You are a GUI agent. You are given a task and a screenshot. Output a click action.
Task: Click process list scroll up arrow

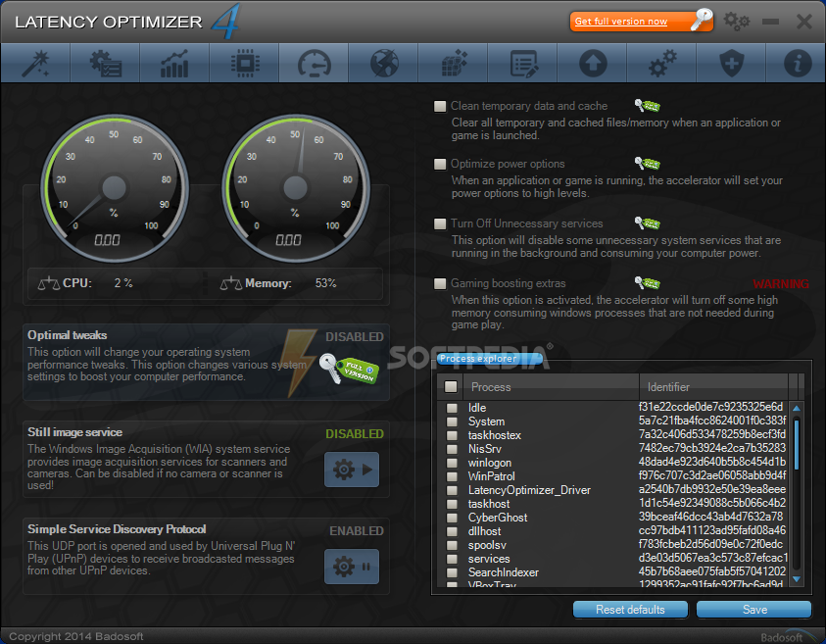point(796,409)
